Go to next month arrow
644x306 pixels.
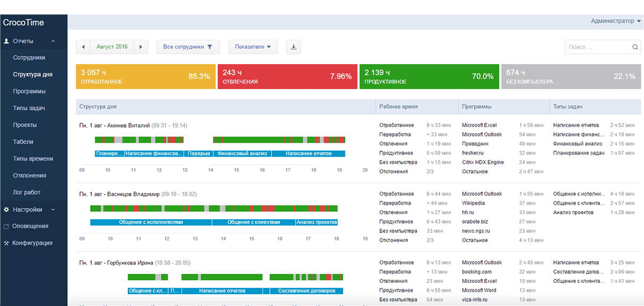pyautogui.click(x=141, y=47)
